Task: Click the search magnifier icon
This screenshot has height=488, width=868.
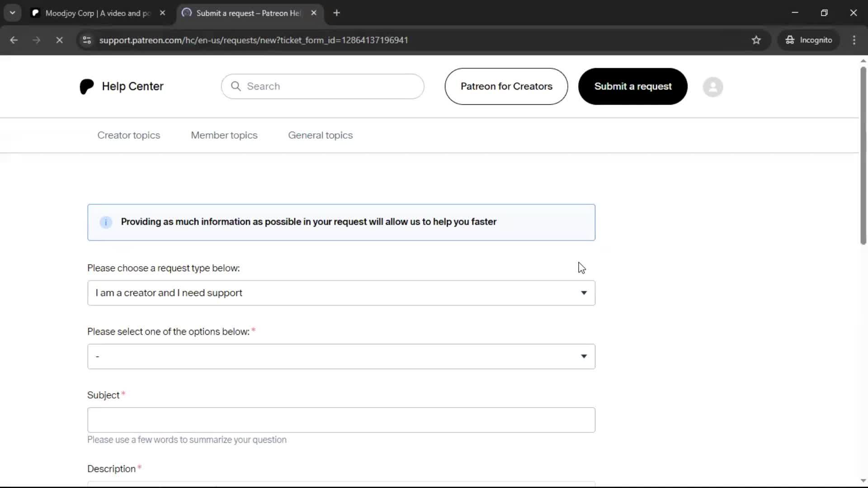Action: pyautogui.click(x=236, y=86)
